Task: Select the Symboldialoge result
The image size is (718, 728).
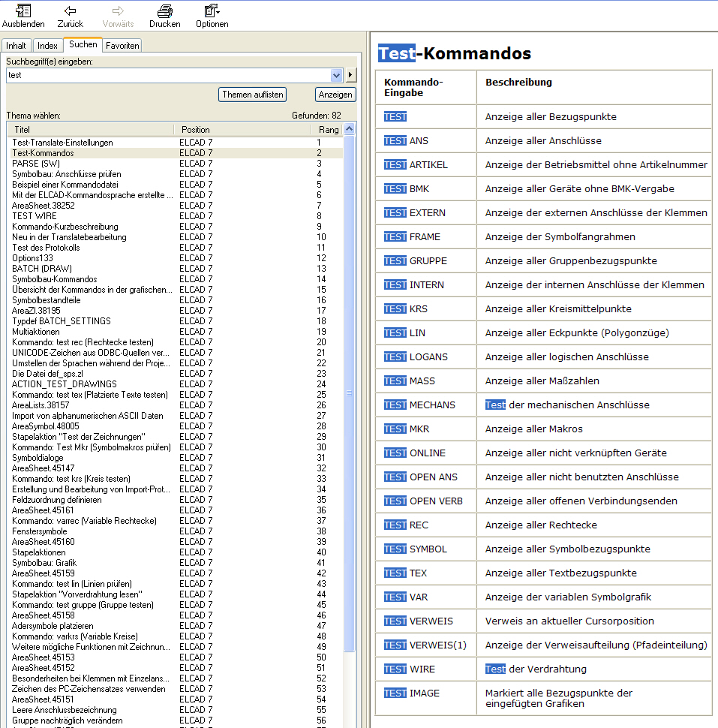Action: [x=38, y=457]
